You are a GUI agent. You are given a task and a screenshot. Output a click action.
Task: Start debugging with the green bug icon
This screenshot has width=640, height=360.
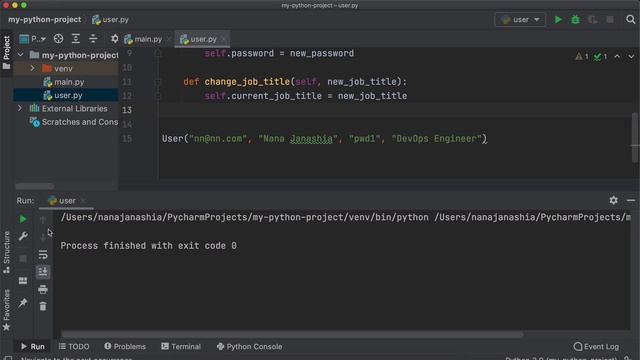click(x=575, y=20)
